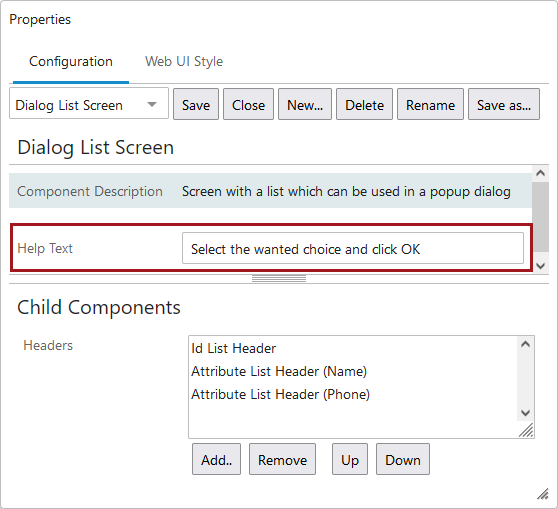The image size is (558, 509).
Task: Click the Save button
Action: click(x=196, y=104)
